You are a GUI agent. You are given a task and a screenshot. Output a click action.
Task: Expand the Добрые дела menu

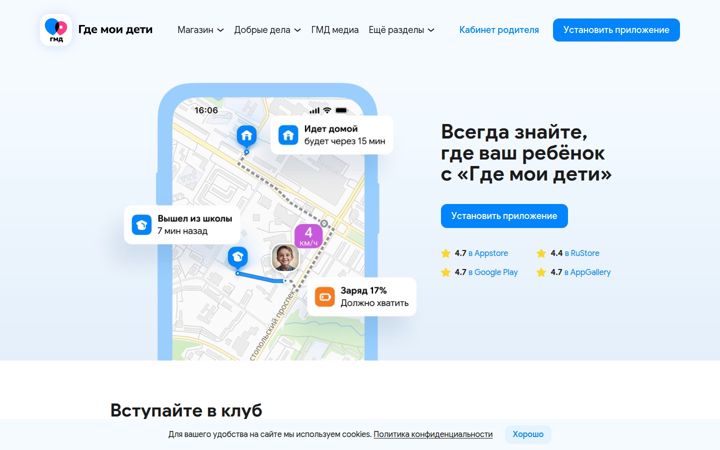[x=267, y=30]
